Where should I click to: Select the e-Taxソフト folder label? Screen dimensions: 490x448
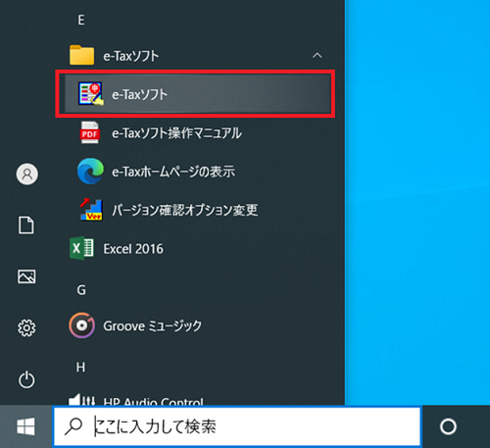tap(131, 56)
